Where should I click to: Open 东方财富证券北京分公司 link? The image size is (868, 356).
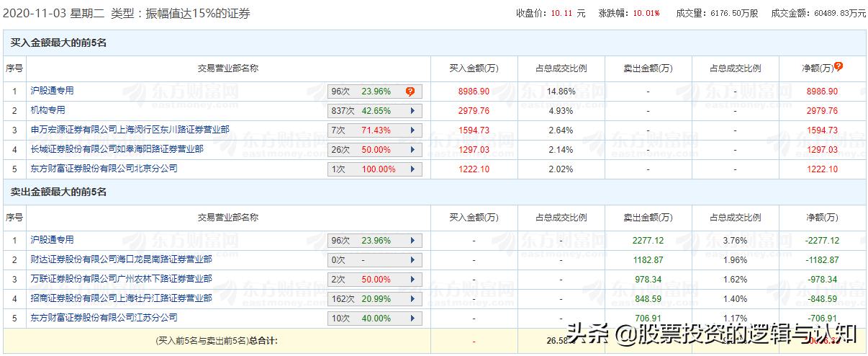[x=104, y=169]
